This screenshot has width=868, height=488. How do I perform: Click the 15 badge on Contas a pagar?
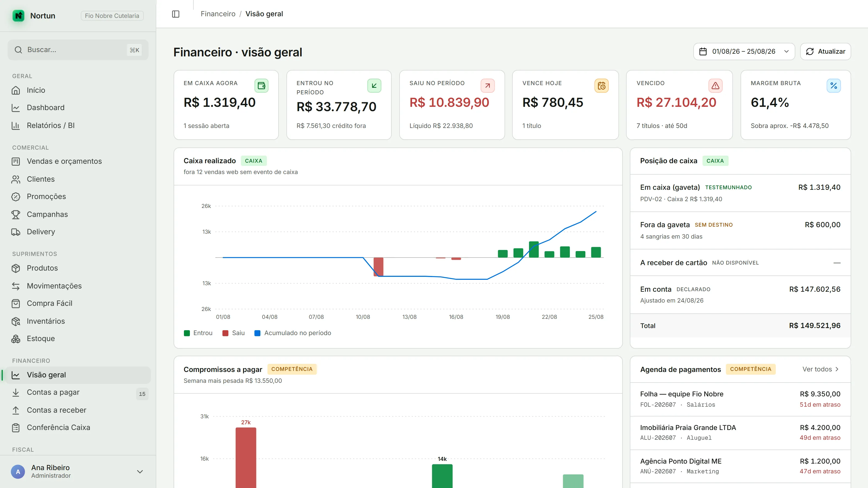coord(142,394)
